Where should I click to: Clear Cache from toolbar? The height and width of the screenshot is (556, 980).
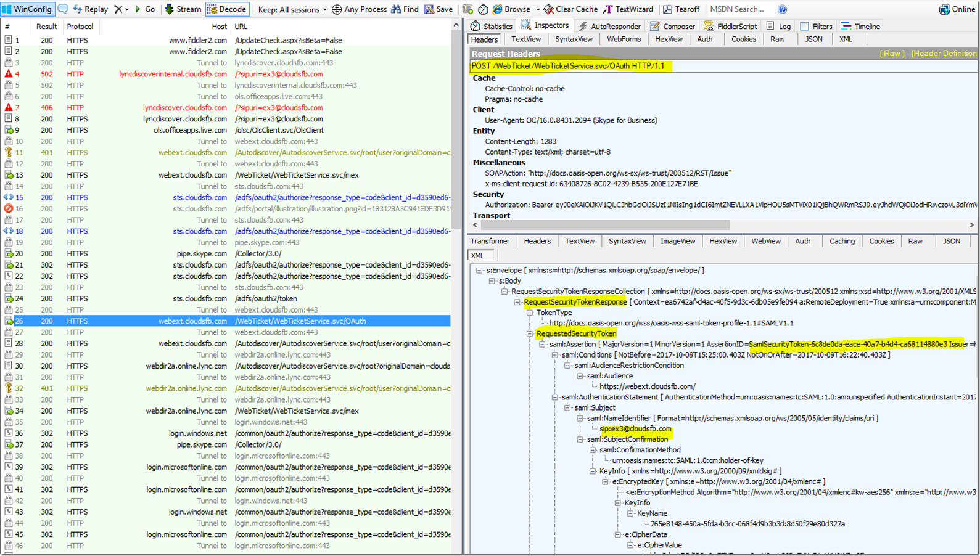click(570, 9)
